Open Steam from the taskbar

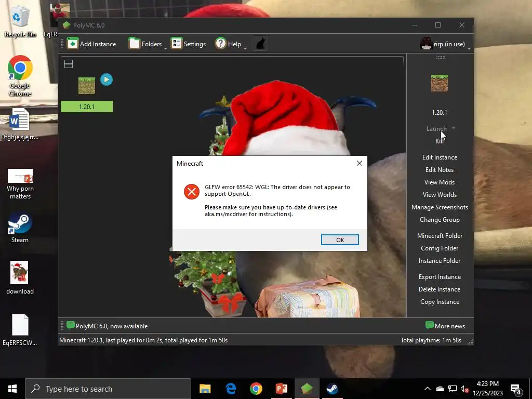click(x=332, y=389)
